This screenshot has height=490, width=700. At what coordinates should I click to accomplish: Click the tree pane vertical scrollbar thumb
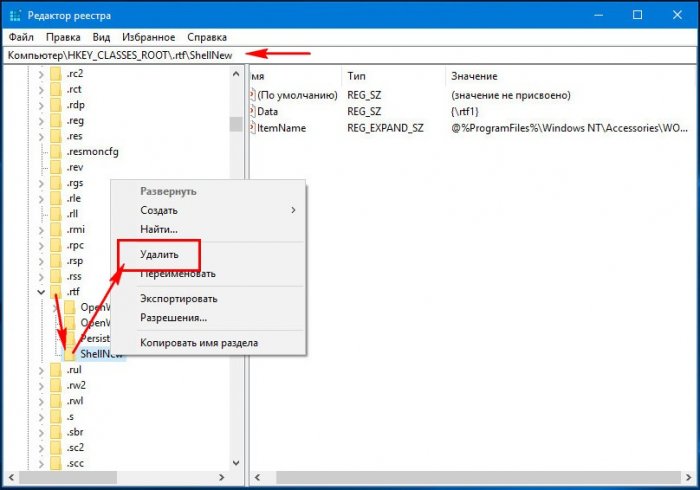point(236,124)
